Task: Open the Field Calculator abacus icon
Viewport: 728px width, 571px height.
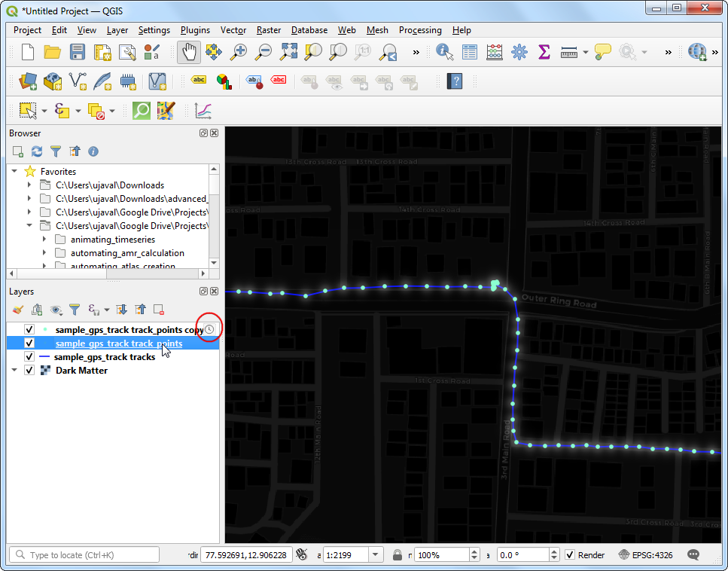Action: 495,52
